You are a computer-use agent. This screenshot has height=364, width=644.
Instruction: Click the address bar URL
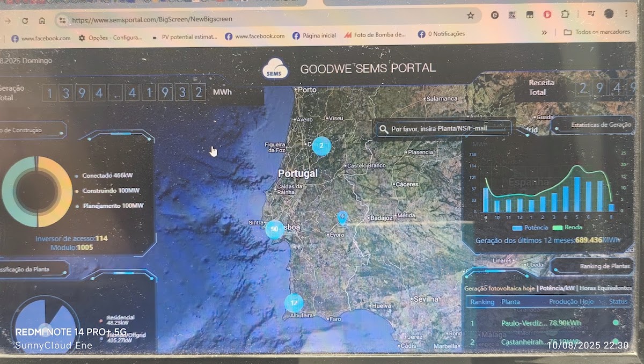[152, 20]
